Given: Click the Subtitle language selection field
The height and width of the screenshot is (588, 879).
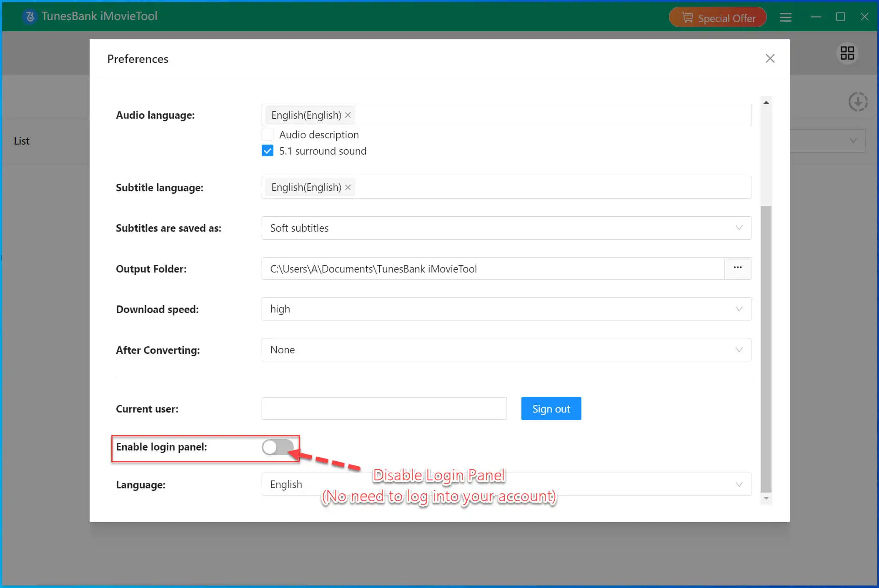Looking at the screenshot, I should point(506,188).
